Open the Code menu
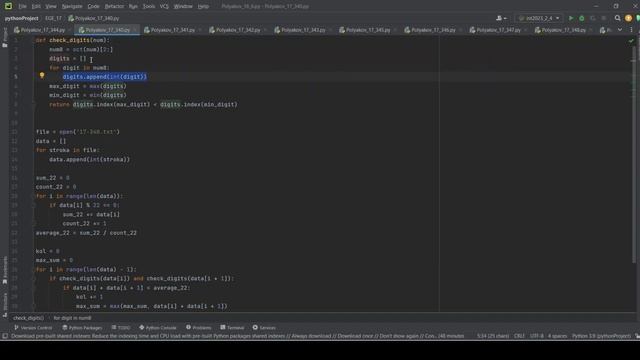This screenshot has height=360, width=640. pyautogui.click(x=93, y=7)
